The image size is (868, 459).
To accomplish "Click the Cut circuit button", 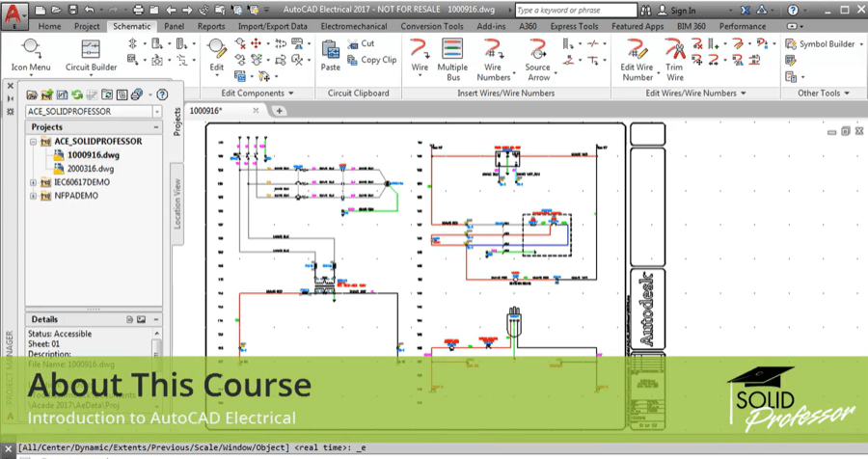I will click(361, 43).
